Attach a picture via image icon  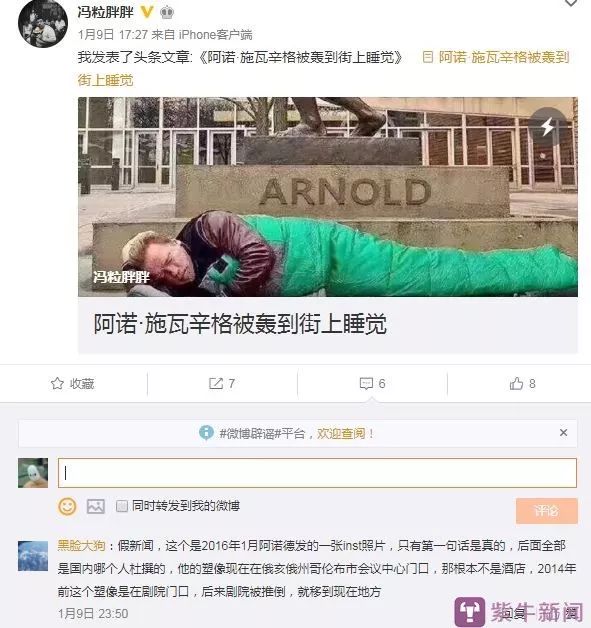coord(96,507)
